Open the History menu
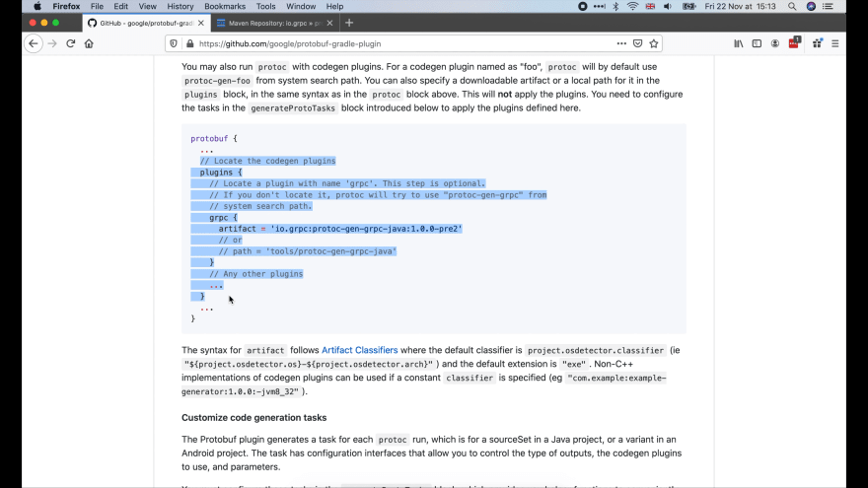This screenshot has height=488, width=868. (181, 6)
